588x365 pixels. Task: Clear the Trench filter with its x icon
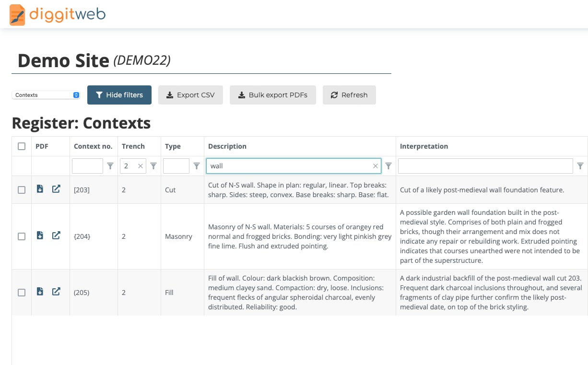pyautogui.click(x=139, y=165)
